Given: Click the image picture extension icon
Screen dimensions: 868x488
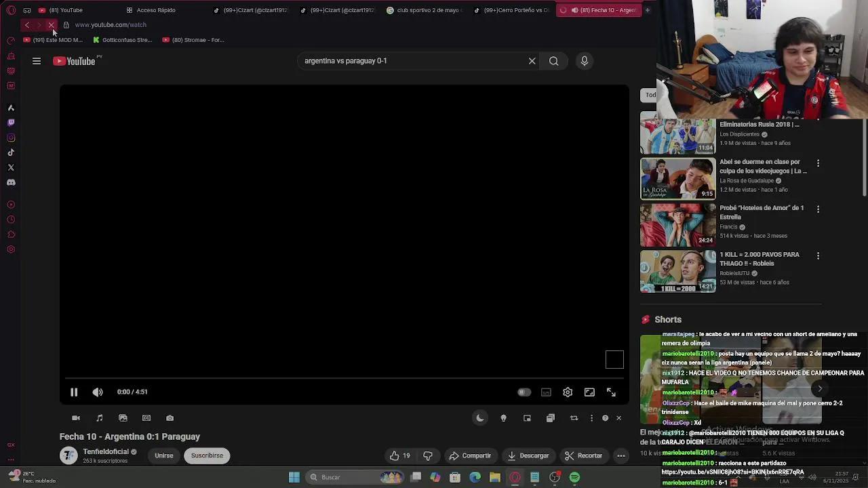Looking at the screenshot, I should coord(123,418).
